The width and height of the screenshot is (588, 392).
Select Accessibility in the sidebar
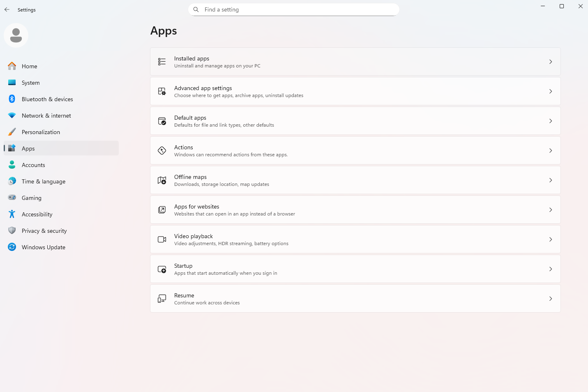(x=37, y=214)
